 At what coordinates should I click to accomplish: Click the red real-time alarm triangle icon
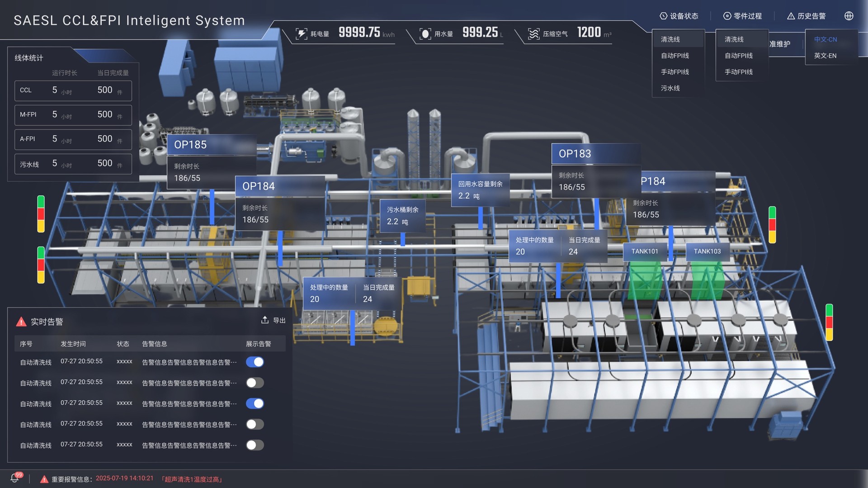point(21,322)
